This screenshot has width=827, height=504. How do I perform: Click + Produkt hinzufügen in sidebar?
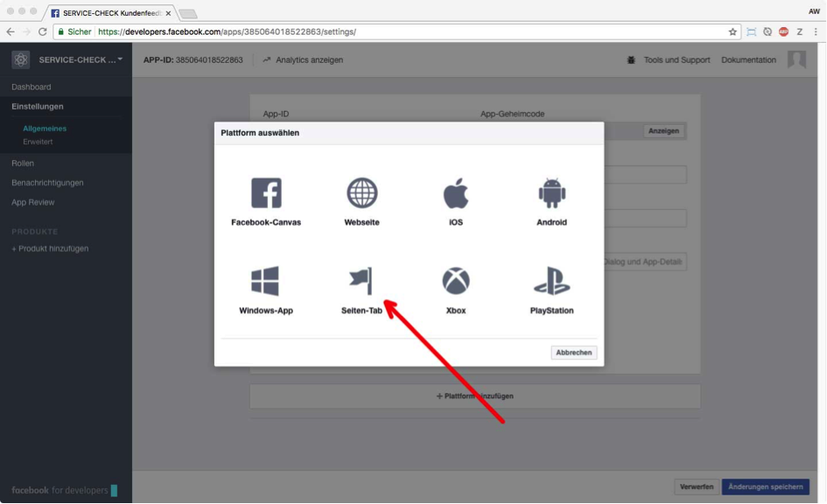[x=50, y=248]
